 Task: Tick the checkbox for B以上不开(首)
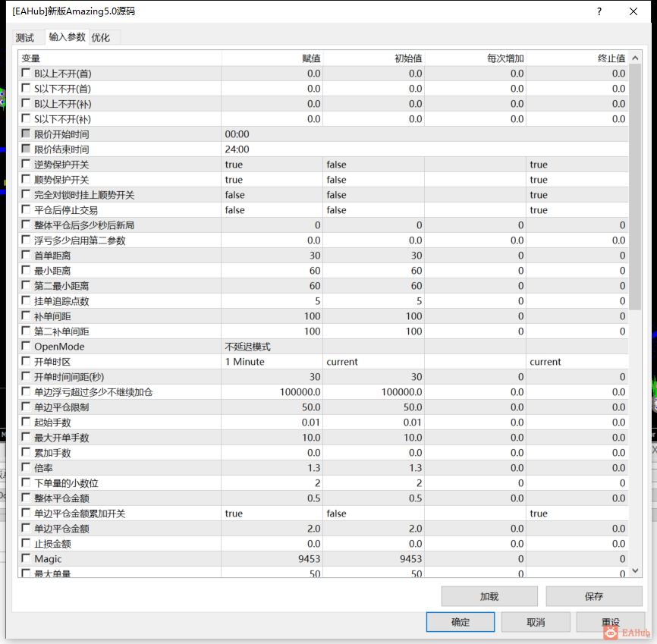coord(26,73)
